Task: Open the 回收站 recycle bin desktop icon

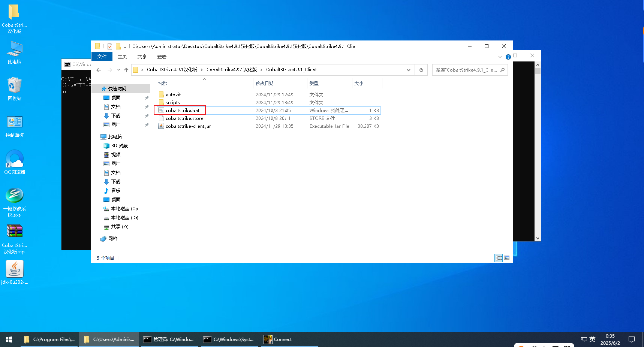Action: pyautogui.click(x=14, y=89)
